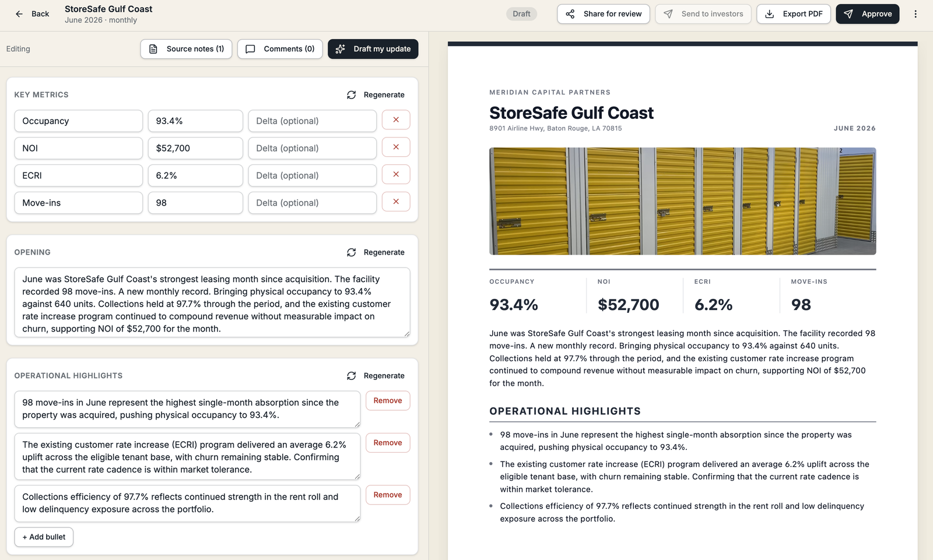Screen dimensions: 933x560
Task: Edit the Move-ins metric name field
Action: [79, 203]
